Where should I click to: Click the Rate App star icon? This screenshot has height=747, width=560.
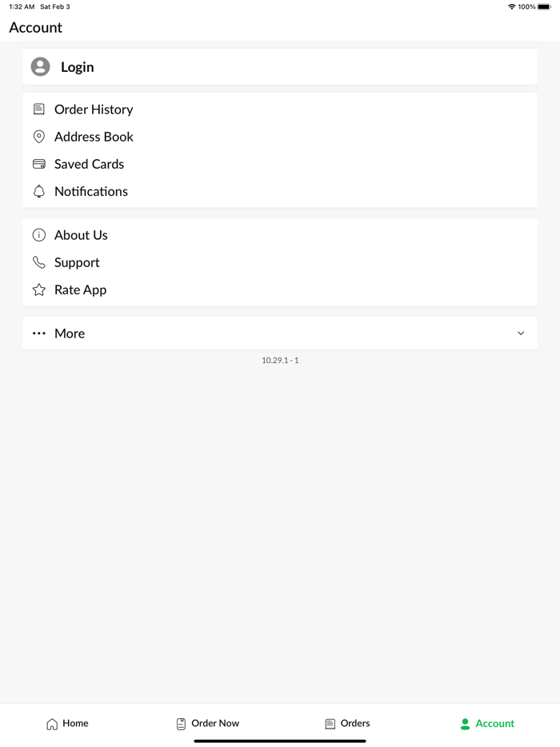click(39, 290)
